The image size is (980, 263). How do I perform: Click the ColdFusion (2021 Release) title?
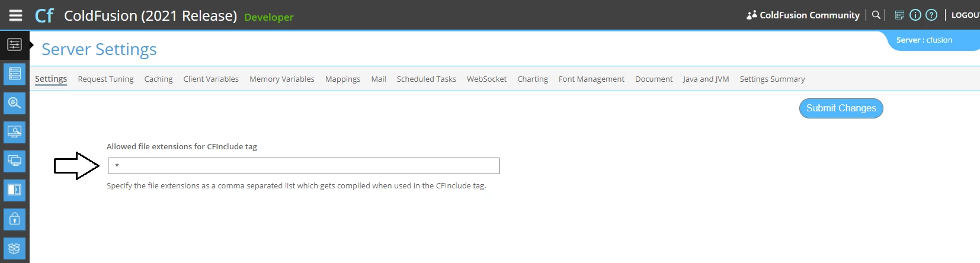tap(150, 16)
